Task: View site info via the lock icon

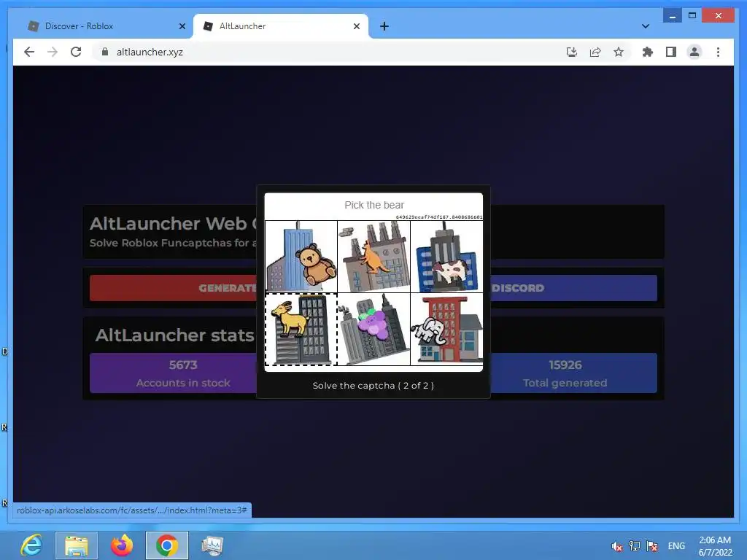Action: point(105,52)
